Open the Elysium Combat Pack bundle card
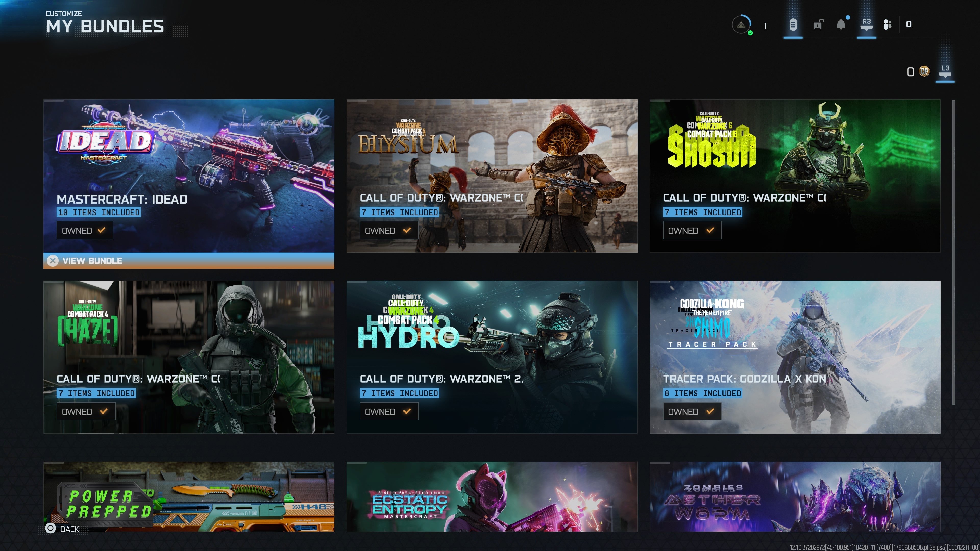 492,176
